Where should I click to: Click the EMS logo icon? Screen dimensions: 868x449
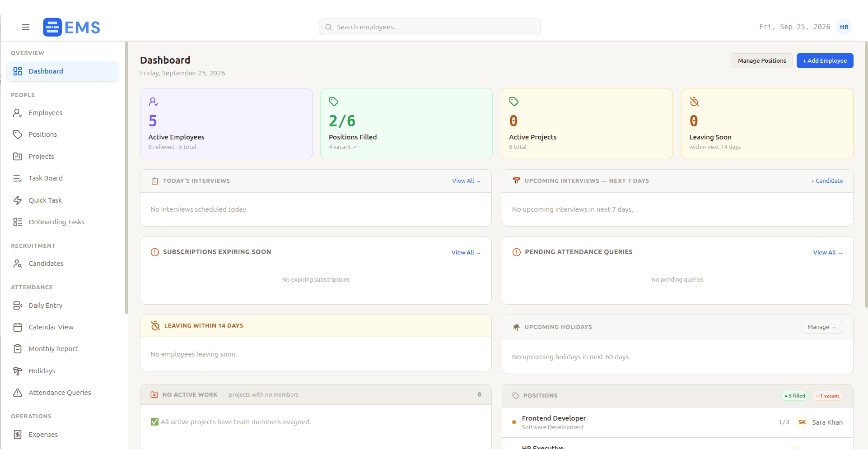(x=52, y=27)
